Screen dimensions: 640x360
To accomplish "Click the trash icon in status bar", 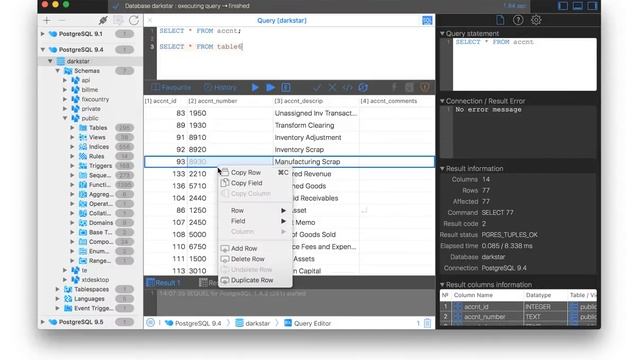I will click(x=427, y=323).
